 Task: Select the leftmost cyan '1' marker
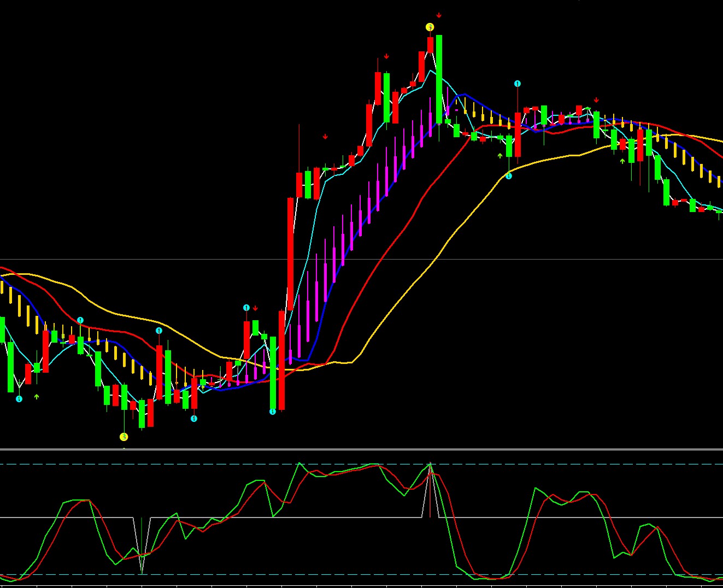pos(19,399)
